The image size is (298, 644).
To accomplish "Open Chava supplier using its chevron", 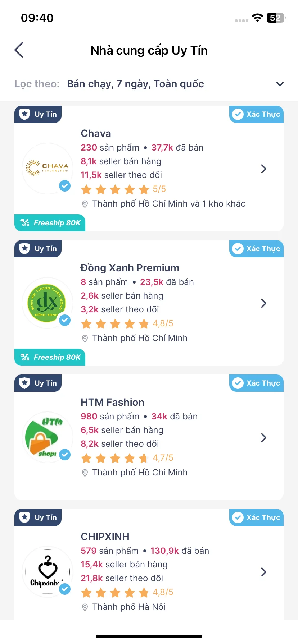I will 263,169.
